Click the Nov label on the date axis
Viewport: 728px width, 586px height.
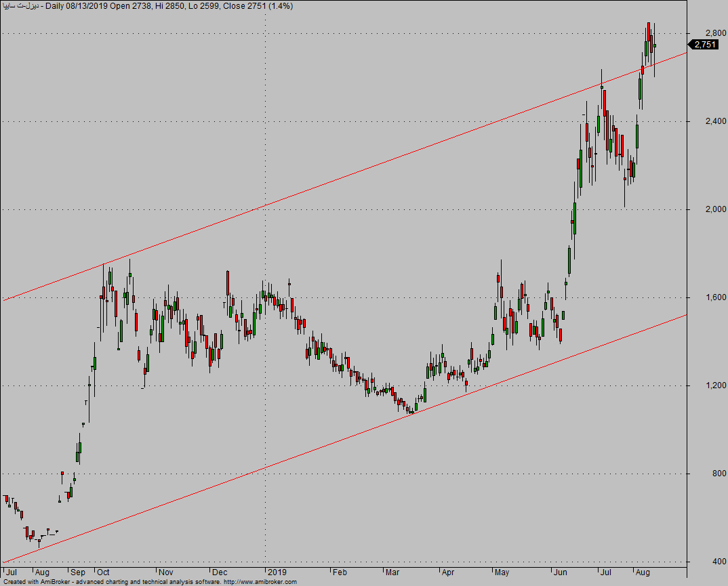click(166, 572)
